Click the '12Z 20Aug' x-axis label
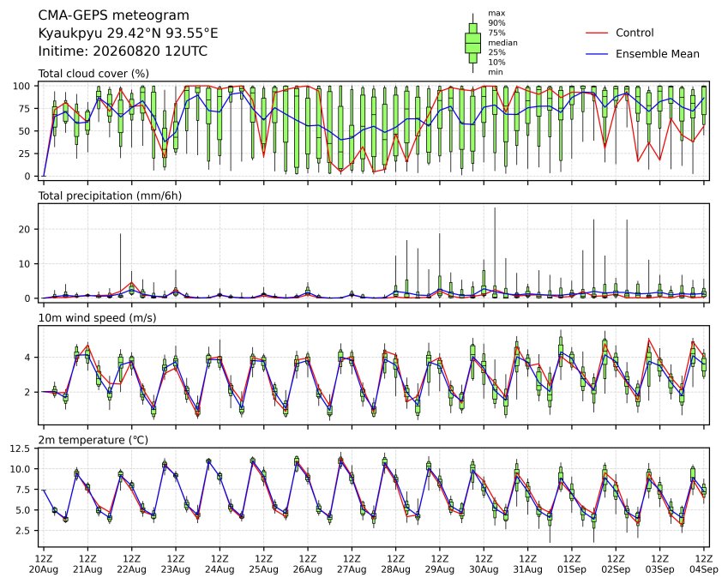Image resolution: width=728 pixels, height=584 pixels. pos(44,564)
